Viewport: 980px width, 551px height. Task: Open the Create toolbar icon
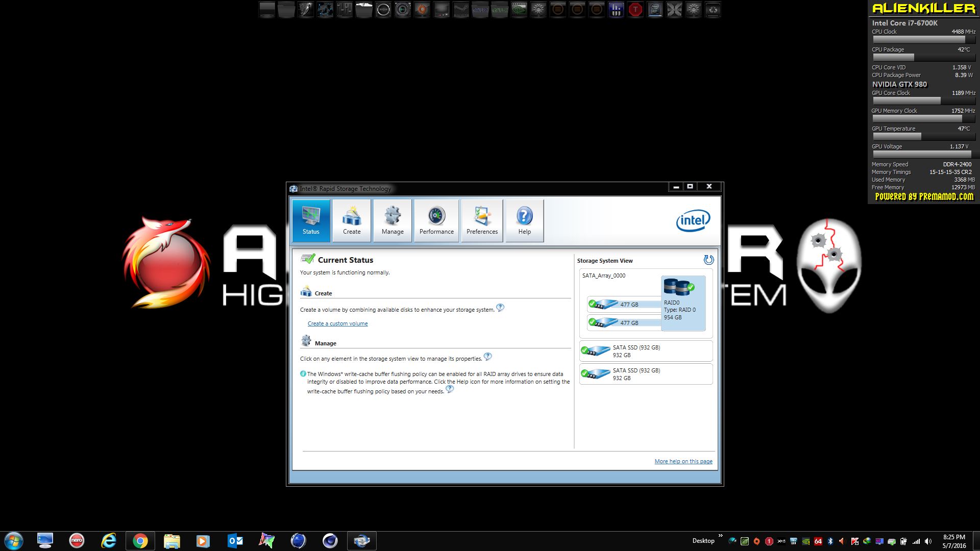(x=352, y=220)
